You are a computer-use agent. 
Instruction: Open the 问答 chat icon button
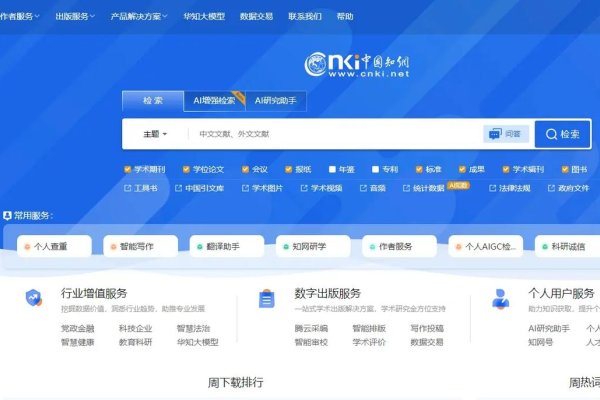(506, 134)
